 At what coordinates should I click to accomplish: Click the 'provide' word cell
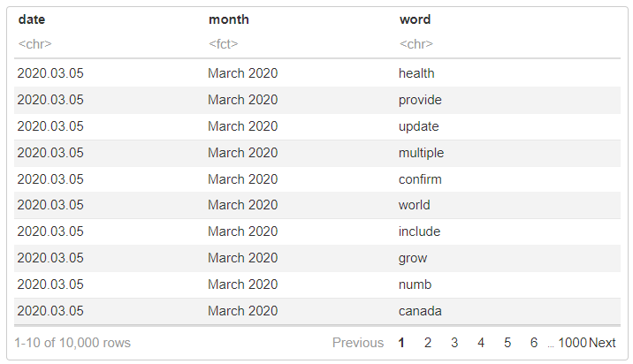(x=420, y=100)
